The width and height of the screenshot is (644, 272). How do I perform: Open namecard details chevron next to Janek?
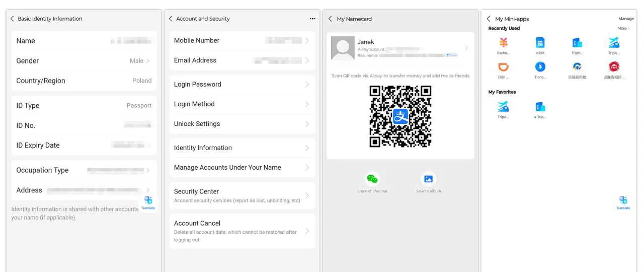pyautogui.click(x=466, y=48)
